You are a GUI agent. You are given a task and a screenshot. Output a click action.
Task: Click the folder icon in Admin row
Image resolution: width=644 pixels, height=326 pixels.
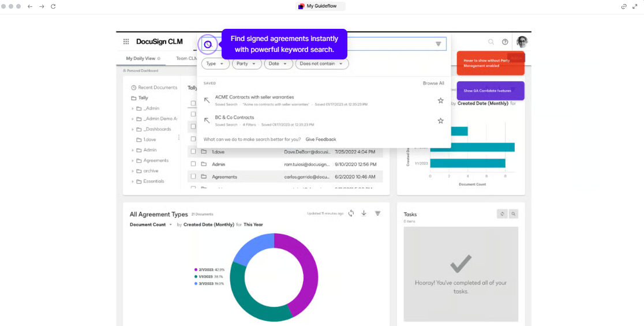coord(204,164)
